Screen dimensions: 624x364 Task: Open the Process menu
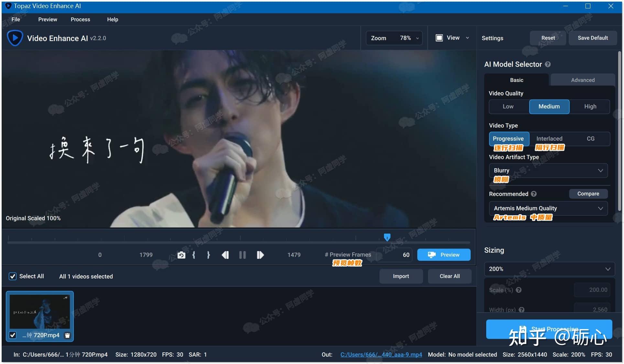click(80, 19)
